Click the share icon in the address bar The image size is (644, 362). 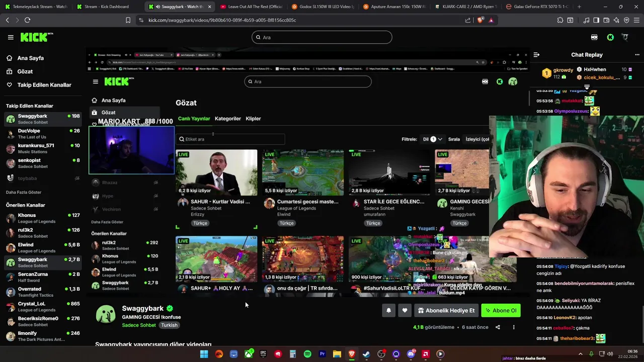click(468, 20)
